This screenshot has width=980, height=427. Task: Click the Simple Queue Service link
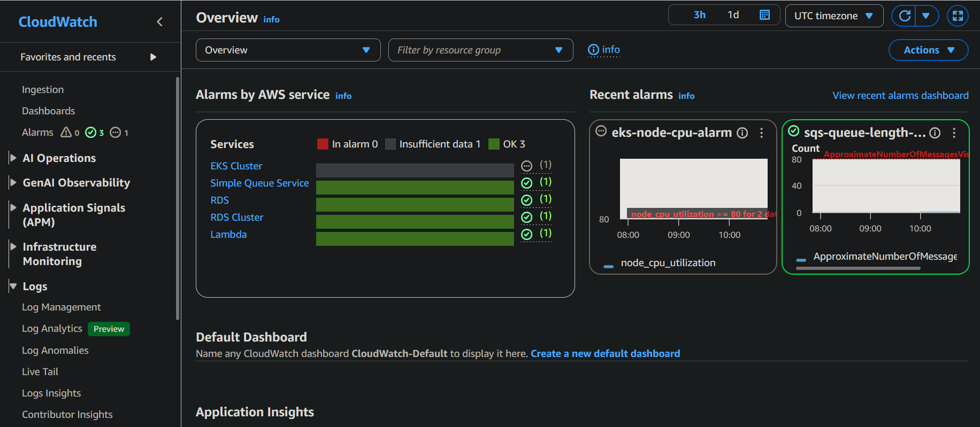click(259, 183)
